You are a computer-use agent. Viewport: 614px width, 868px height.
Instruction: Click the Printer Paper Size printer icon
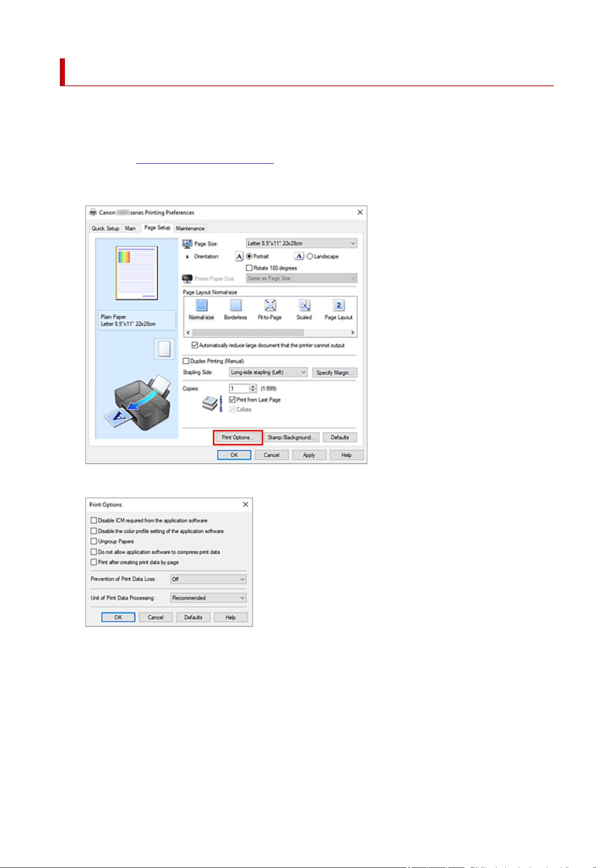pyautogui.click(x=187, y=279)
